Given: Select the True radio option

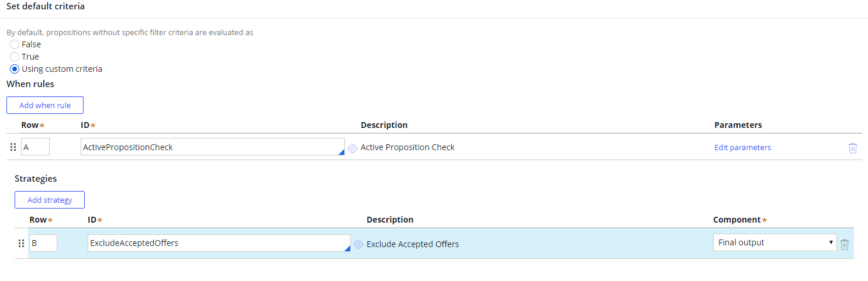Looking at the screenshot, I should click(x=15, y=57).
